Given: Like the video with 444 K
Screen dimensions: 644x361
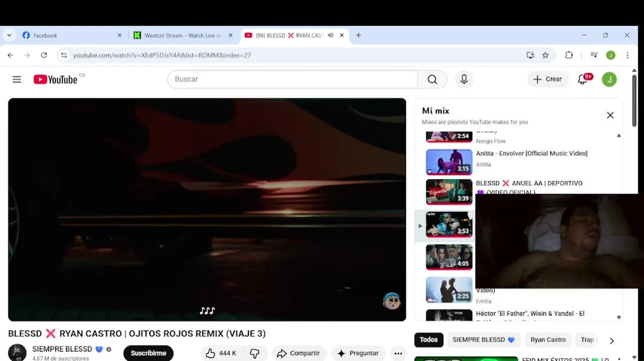Looking at the screenshot, I should [x=221, y=353].
